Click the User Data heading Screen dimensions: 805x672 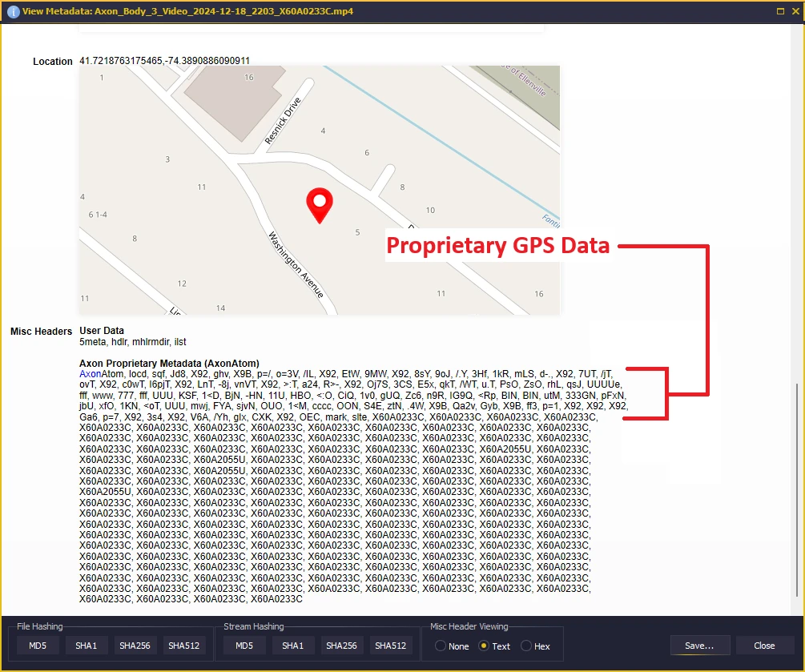[x=102, y=331]
